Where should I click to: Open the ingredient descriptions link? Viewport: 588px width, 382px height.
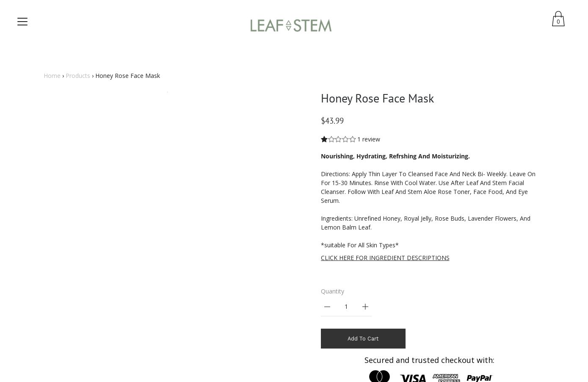pyautogui.click(x=385, y=257)
